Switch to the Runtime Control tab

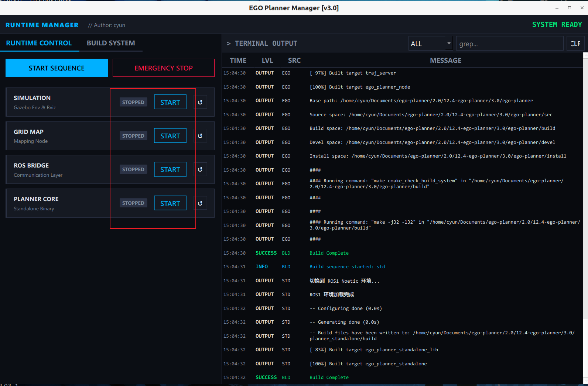[x=39, y=43]
